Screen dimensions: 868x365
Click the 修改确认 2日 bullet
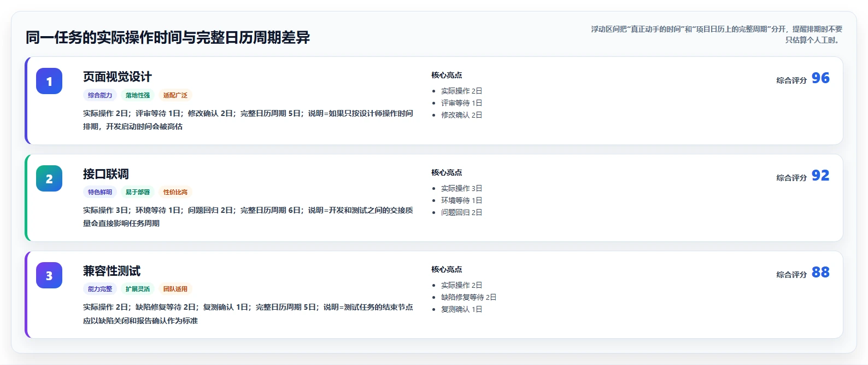(x=461, y=115)
